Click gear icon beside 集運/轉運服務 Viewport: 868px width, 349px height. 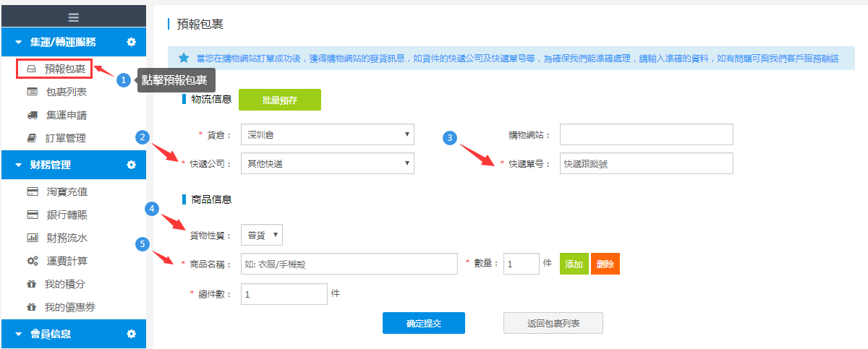pyautogui.click(x=131, y=42)
